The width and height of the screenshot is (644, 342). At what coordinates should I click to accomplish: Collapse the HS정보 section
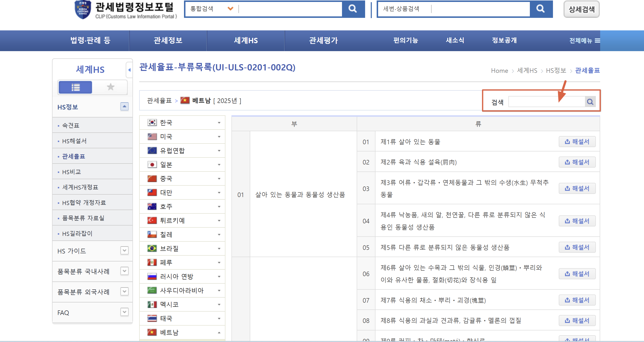(x=124, y=107)
